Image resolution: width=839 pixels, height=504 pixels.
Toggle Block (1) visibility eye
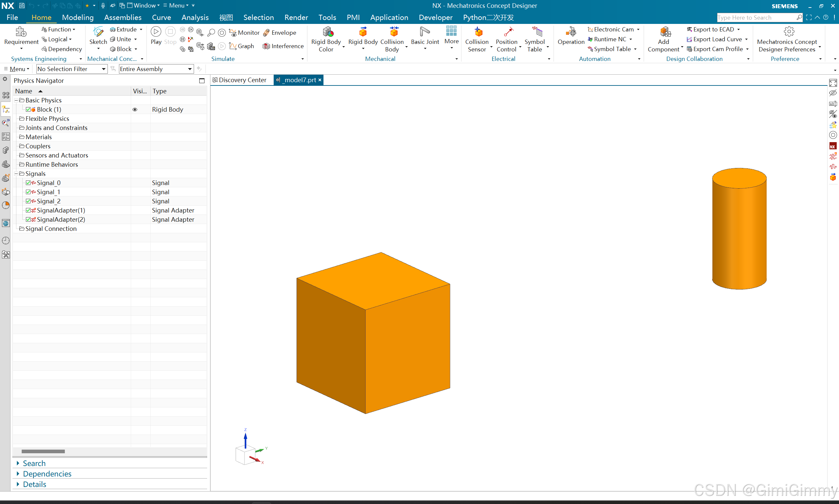tap(135, 109)
